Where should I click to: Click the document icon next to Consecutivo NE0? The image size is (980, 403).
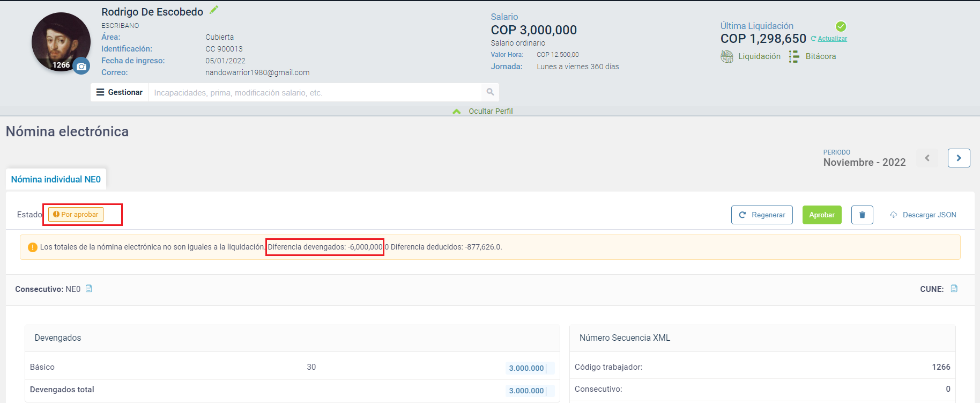coord(89,289)
